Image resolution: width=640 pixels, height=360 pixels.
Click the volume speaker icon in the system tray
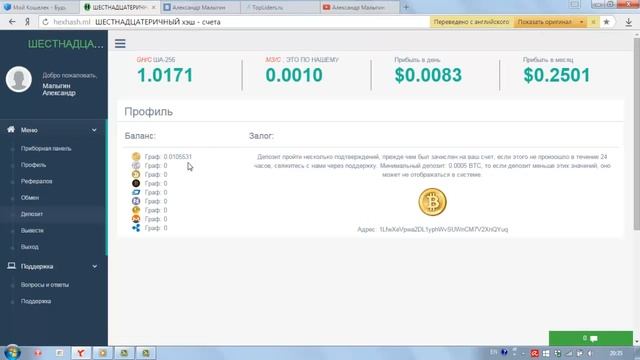(x=590, y=353)
